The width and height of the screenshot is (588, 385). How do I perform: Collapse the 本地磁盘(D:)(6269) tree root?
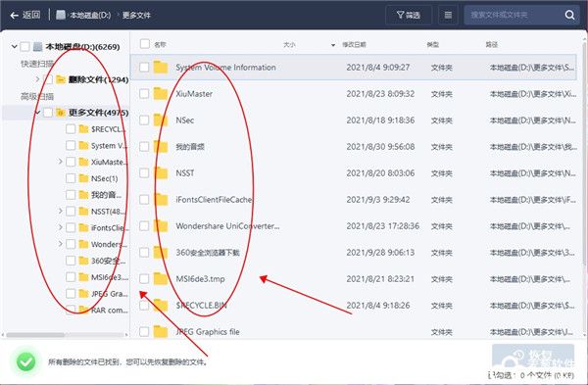[x=14, y=47]
